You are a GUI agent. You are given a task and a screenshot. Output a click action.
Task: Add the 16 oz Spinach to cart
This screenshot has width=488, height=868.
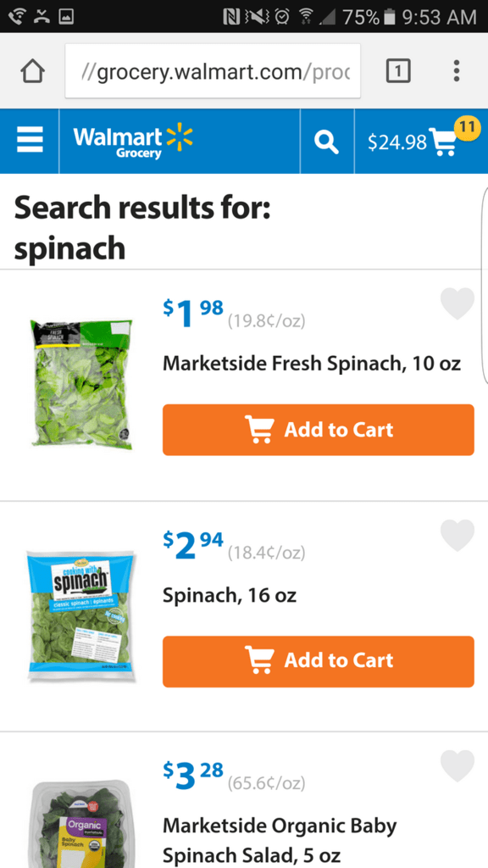tap(318, 662)
